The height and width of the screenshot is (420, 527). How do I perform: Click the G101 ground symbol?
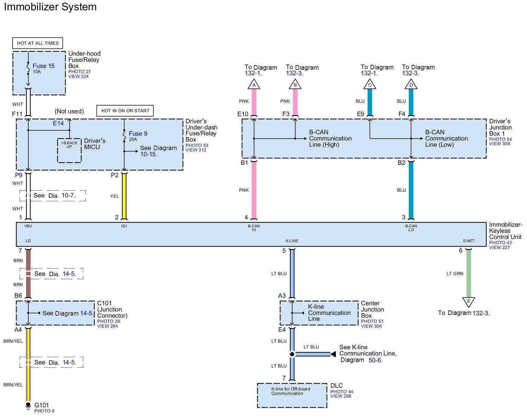(x=28, y=406)
